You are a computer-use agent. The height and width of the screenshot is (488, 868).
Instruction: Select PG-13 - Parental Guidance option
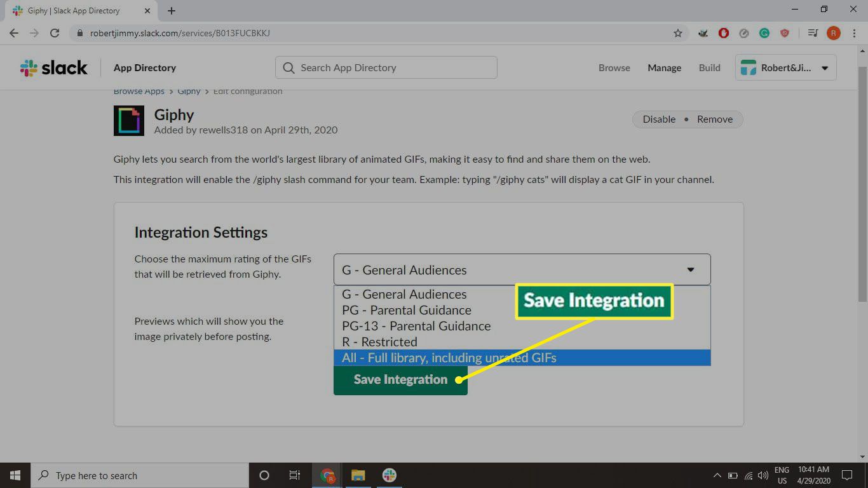click(x=522, y=326)
